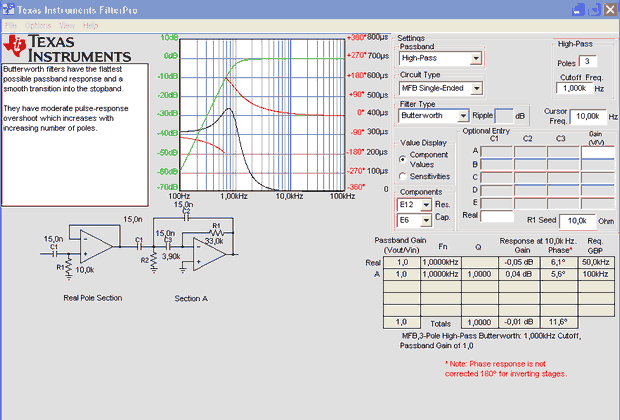
Task: Select the Component Values radio button
Action: (403, 159)
